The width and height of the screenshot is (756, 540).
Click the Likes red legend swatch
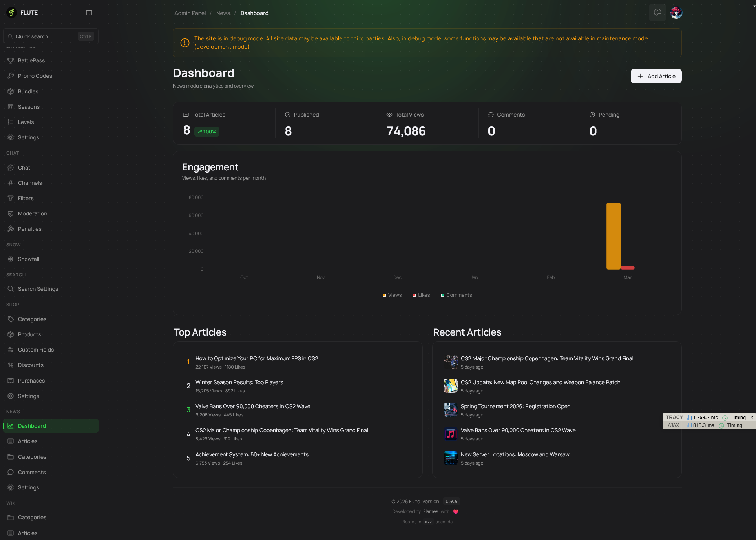click(414, 295)
